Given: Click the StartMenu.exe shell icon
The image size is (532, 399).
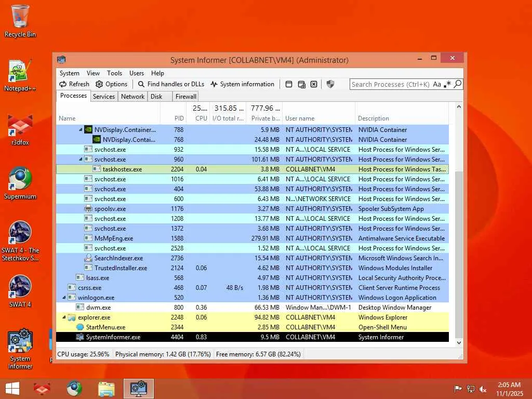Looking at the screenshot, I should (80, 327).
